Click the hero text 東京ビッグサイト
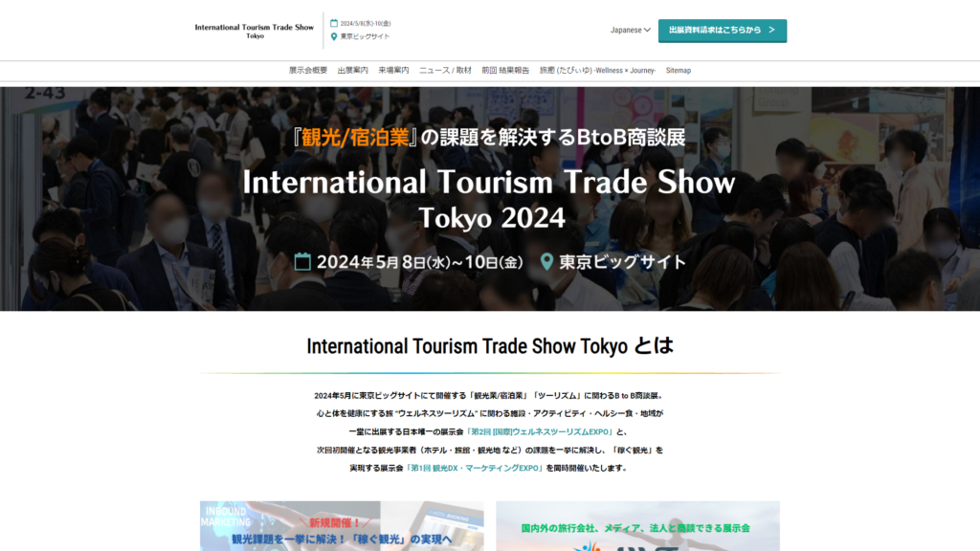The image size is (980, 551). click(x=622, y=262)
